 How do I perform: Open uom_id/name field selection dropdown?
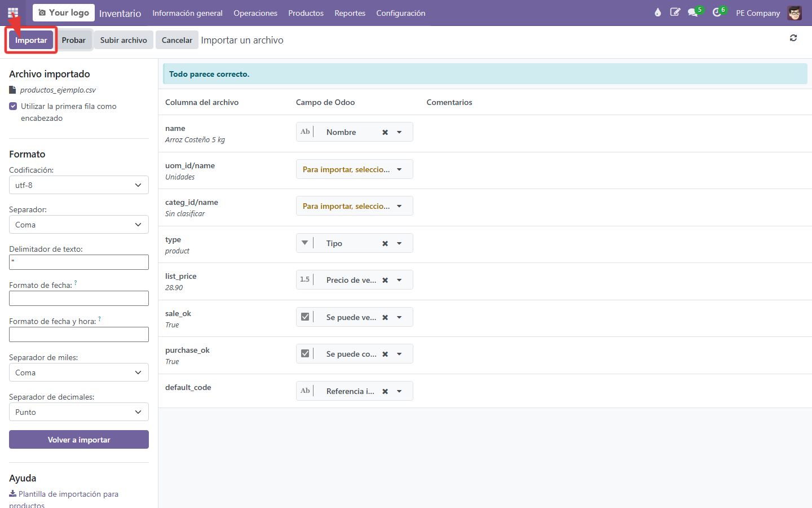point(355,169)
